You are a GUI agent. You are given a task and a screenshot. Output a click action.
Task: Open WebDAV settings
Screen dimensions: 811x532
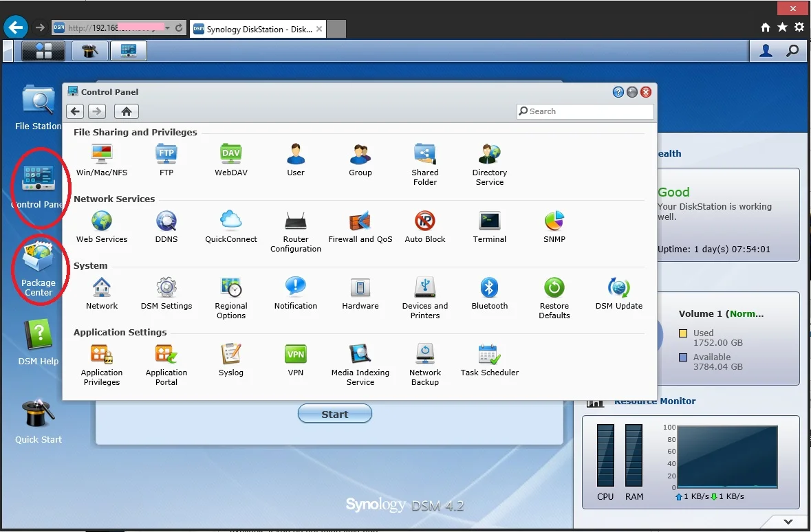click(230, 159)
